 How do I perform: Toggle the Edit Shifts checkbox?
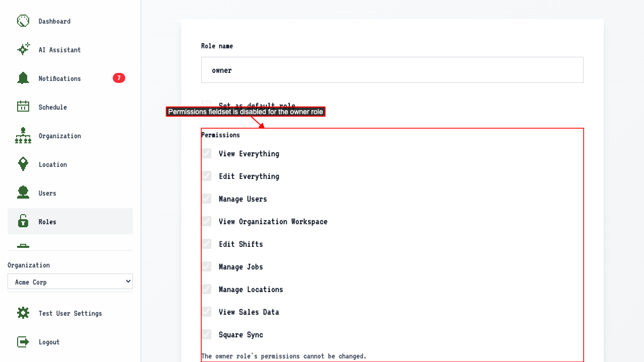click(x=206, y=244)
